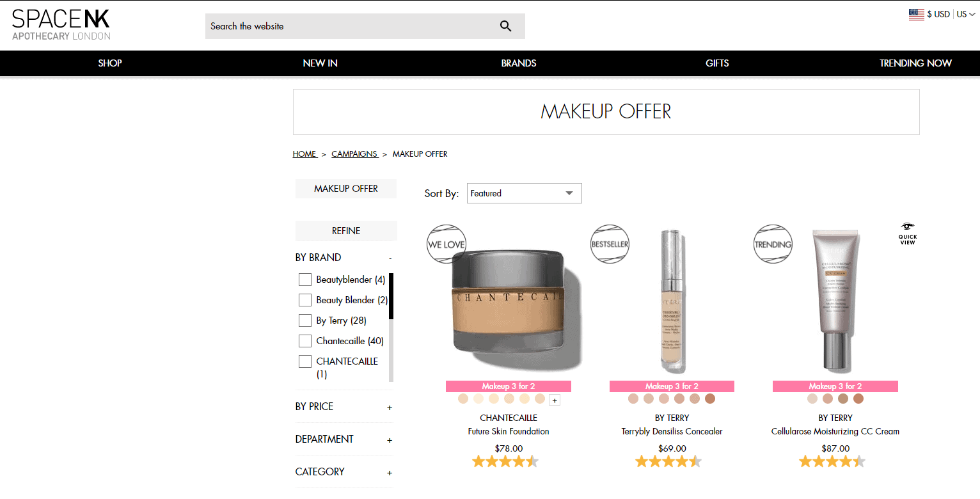Check the CHANTECAILLE (1) brand filter

click(x=305, y=361)
